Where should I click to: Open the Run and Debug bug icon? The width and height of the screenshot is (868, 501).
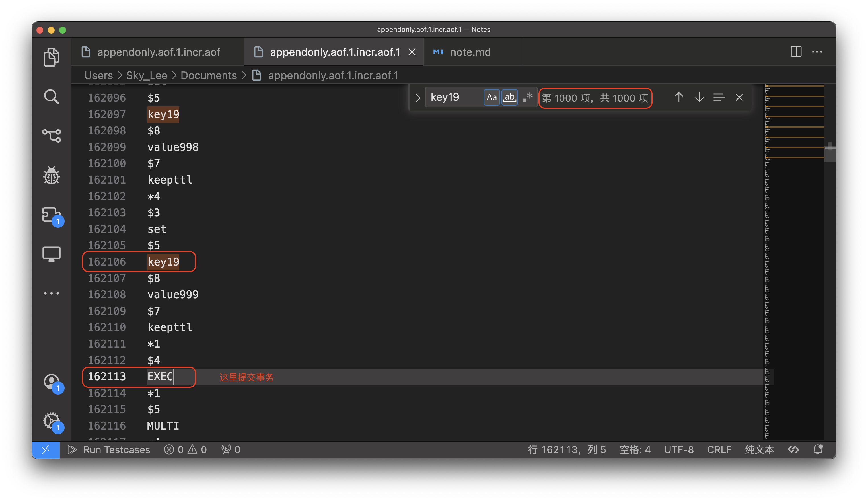point(51,175)
